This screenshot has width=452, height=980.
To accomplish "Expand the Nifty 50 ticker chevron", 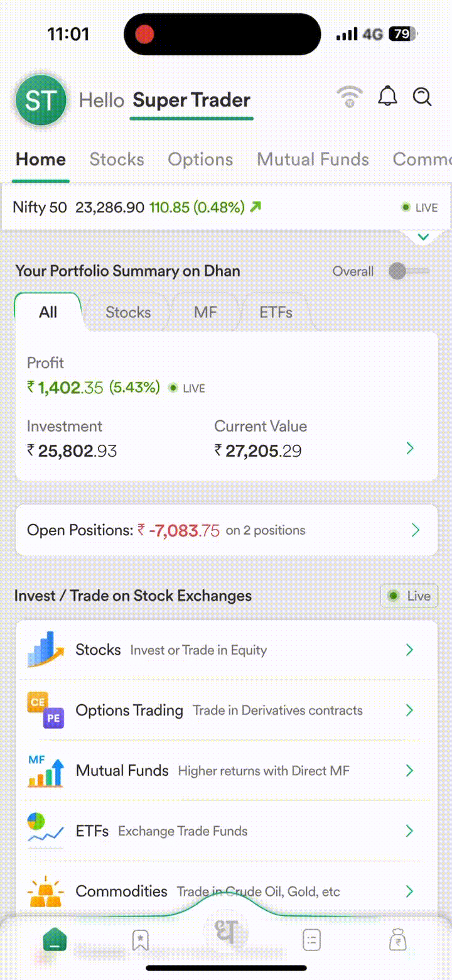I will click(423, 237).
